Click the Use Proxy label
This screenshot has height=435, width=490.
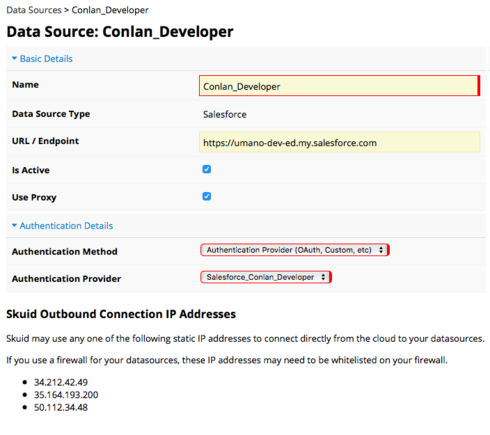tap(34, 197)
